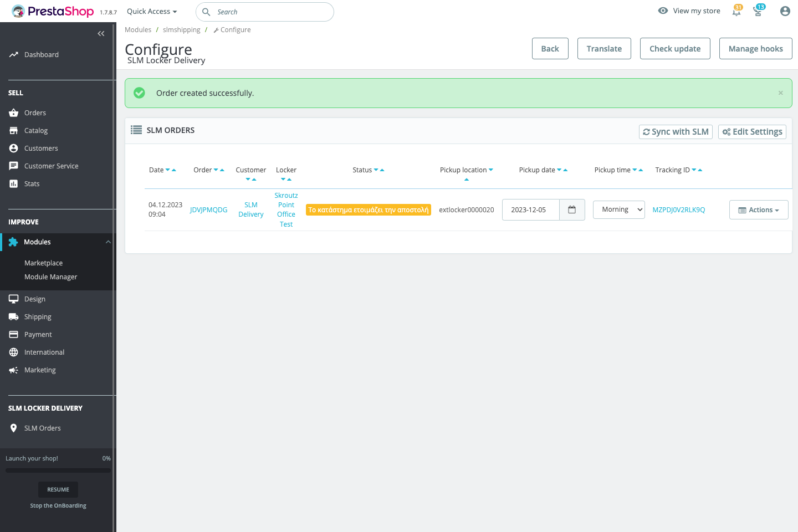Open the Dashboard menu item
The image size is (798, 532).
[x=42, y=54]
